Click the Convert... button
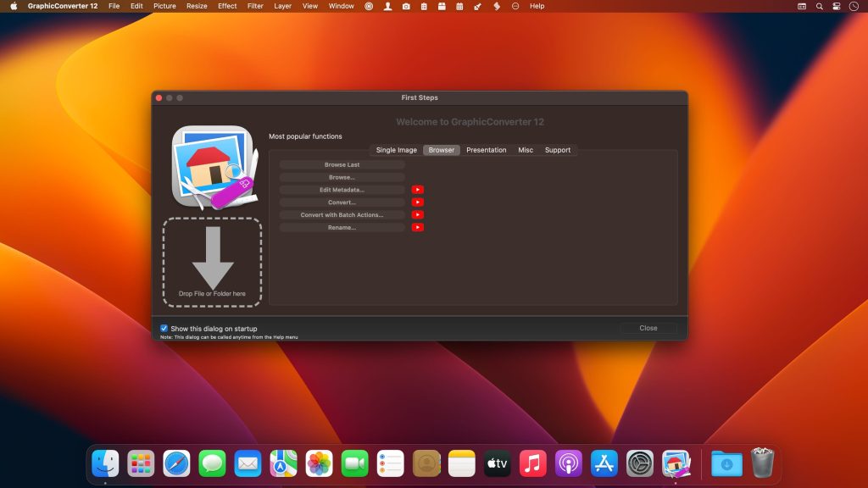The image size is (868, 488). [342, 202]
